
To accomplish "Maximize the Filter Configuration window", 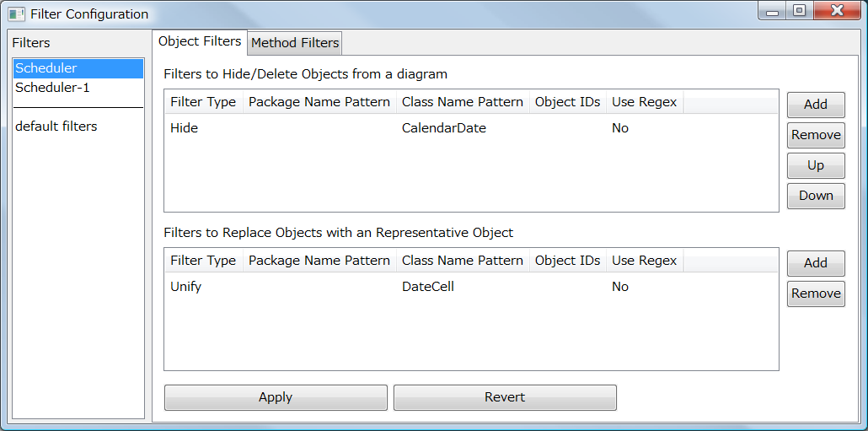I will point(799,11).
